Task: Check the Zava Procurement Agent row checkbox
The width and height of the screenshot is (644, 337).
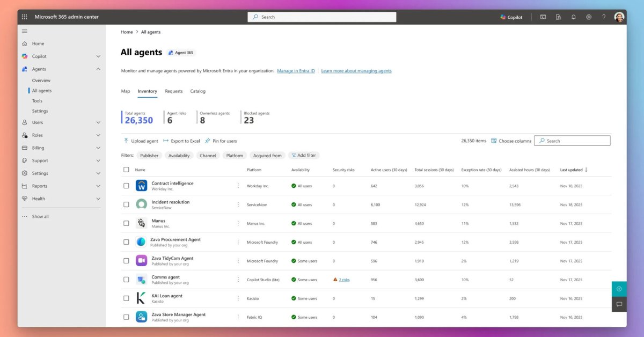Action: point(126,242)
